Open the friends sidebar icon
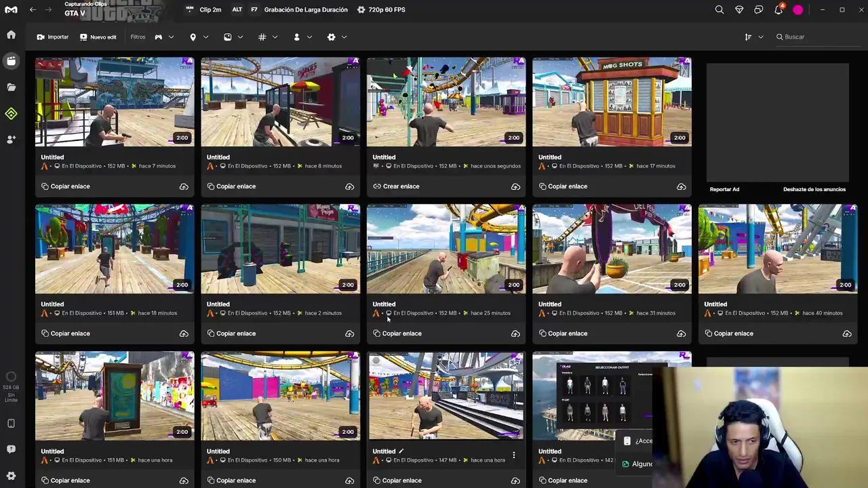The width and height of the screenshot is (868, 488). pos(11,140)
